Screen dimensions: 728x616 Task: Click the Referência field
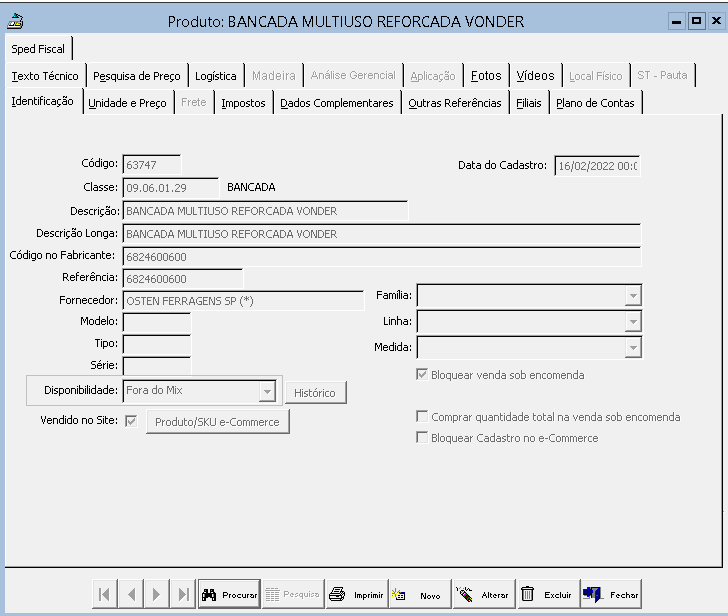(182, 279)
